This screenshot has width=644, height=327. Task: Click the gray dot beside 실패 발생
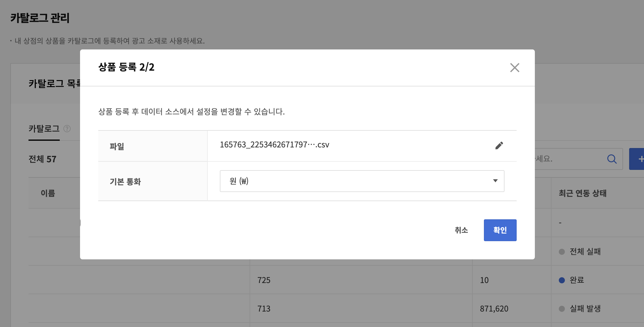click(562, 309)
